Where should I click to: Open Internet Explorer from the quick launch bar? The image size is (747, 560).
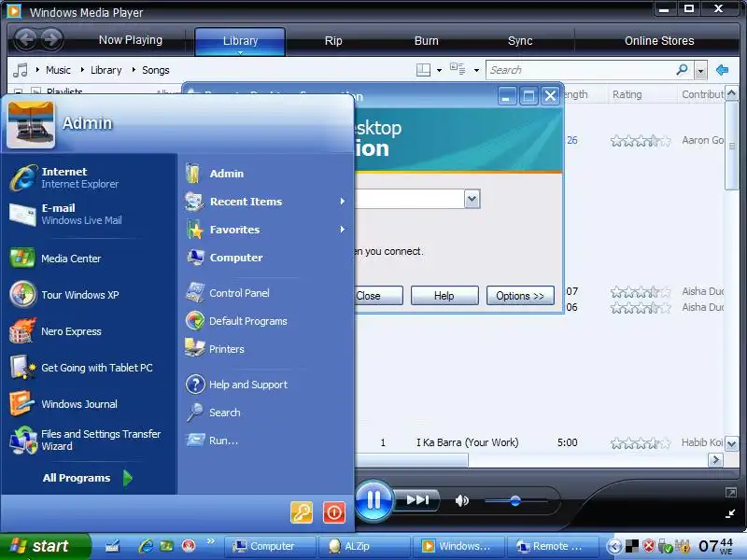146,546
